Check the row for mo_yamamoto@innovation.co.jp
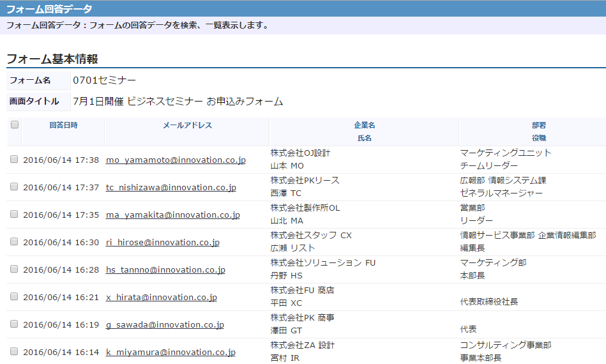The width and height of the screenshot is (606, 364). pos(14,159)
